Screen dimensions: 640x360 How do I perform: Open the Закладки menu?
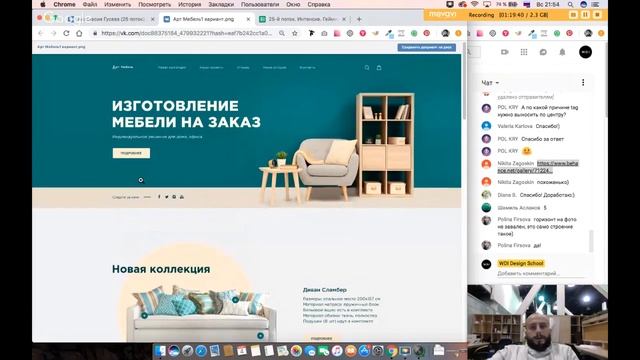(221, 4)
